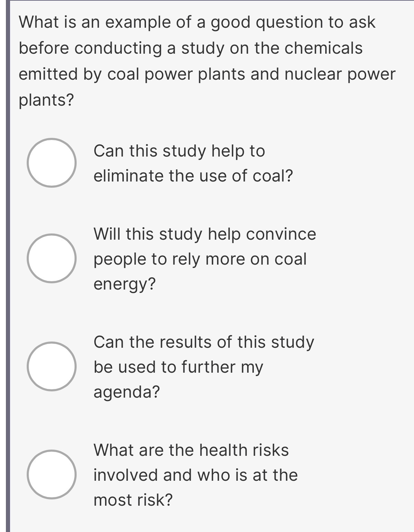414x532 pixels.
Task: Click the words 'most risk?' in the last answer
Action: click(133, 500)
